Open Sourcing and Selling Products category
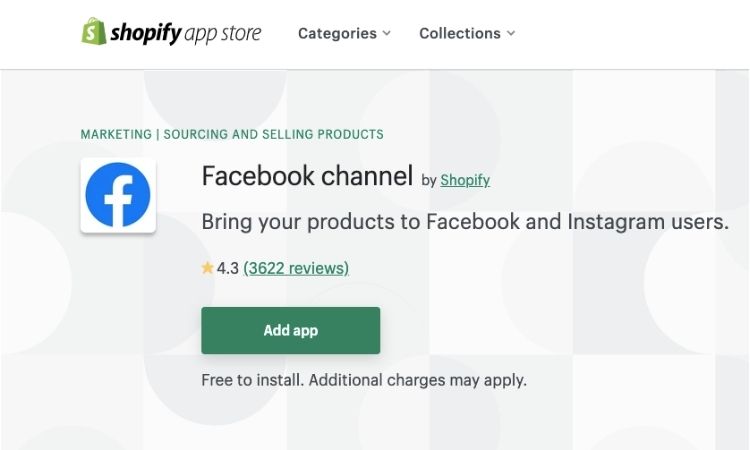The height and width of the screenshot is (450, 750). click(274, 134)
